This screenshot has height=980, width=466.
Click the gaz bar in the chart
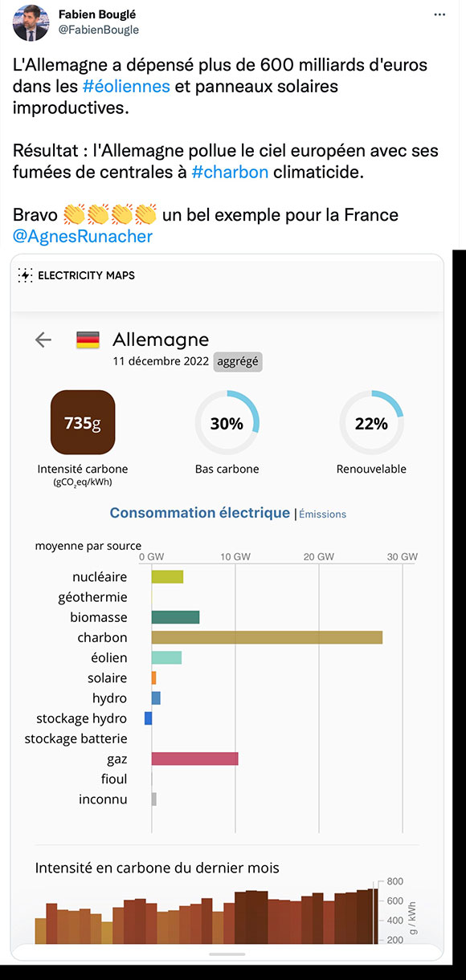click(x=195, y=758)
